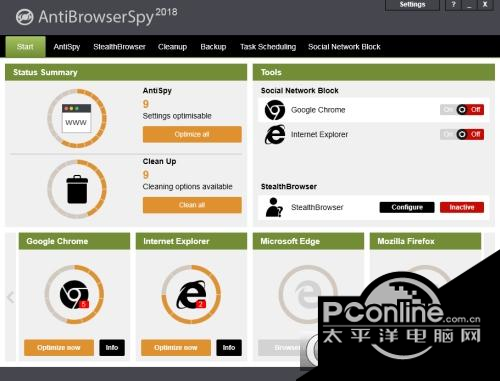Click the Internet Explorer icon in Social Network Block
The width and height of the screenshot is (500, 381).
point(275,134)
